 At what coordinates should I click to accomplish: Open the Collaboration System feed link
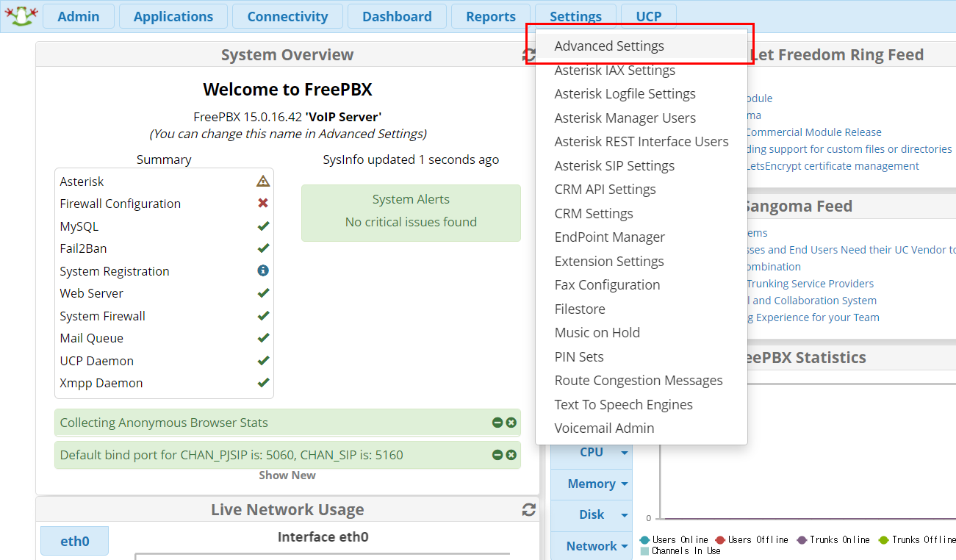point(812,301)
